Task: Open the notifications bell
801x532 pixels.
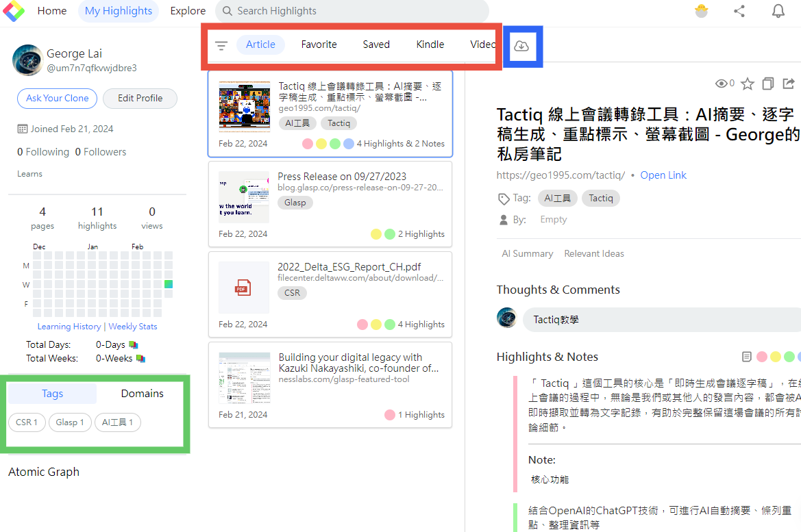Action: point(778,11)
